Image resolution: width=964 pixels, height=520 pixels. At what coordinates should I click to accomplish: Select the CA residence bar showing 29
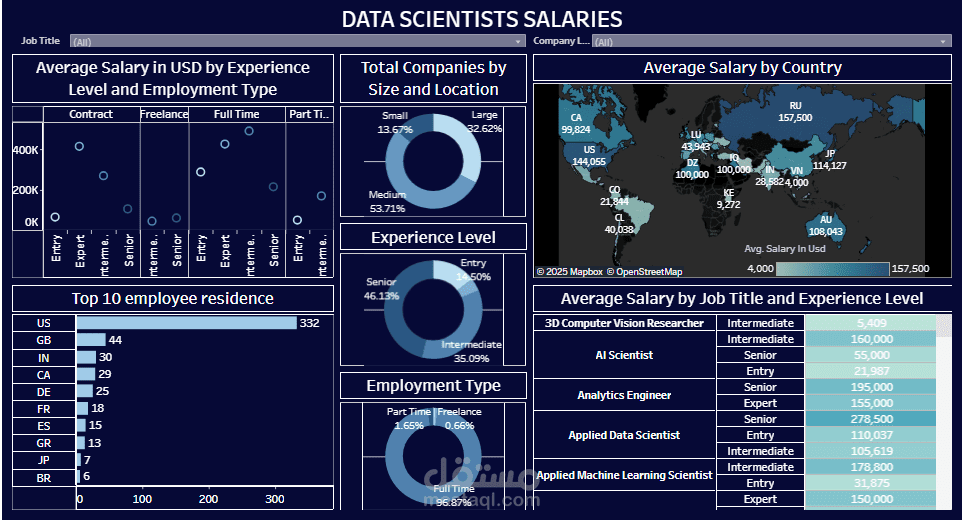point(86,374)
